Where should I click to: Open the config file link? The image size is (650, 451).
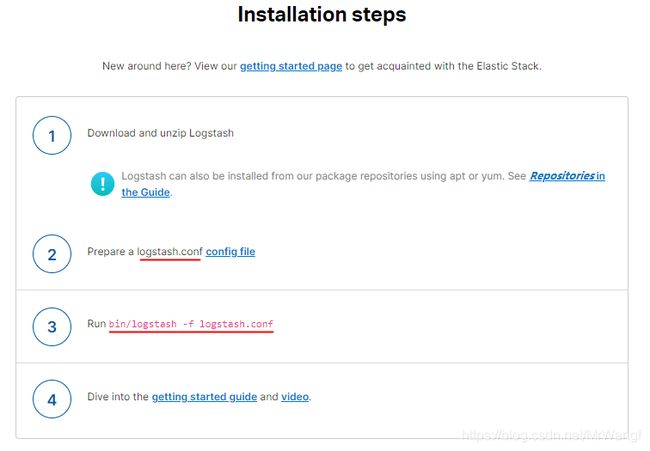pyautogui.click(x=230, y=252)
